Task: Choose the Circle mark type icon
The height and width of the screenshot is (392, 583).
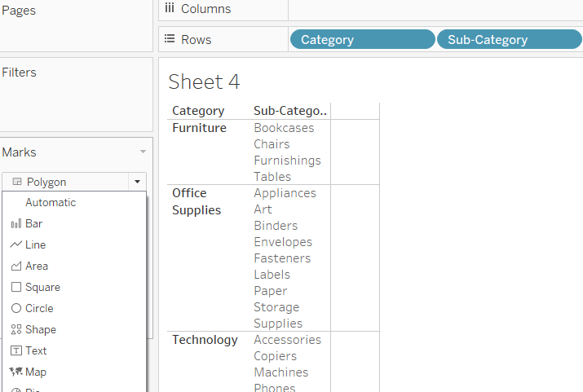Action: (16, 308)
